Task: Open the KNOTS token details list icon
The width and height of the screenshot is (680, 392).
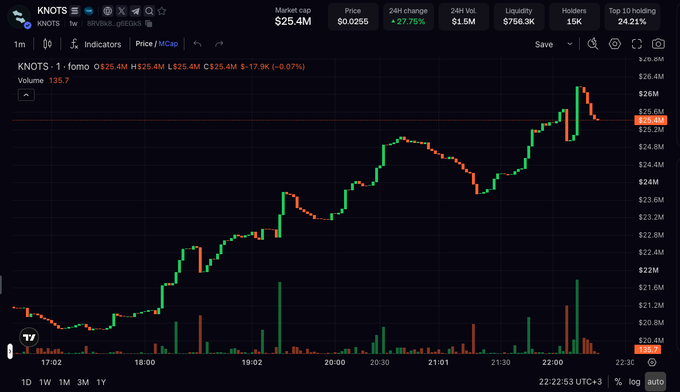Action: click(75, 11)
